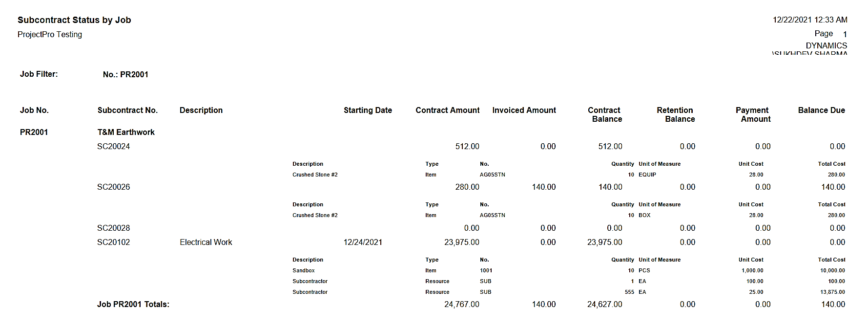Click the starting date 12/24/2021
868x330 pixels.
[363, 242]
